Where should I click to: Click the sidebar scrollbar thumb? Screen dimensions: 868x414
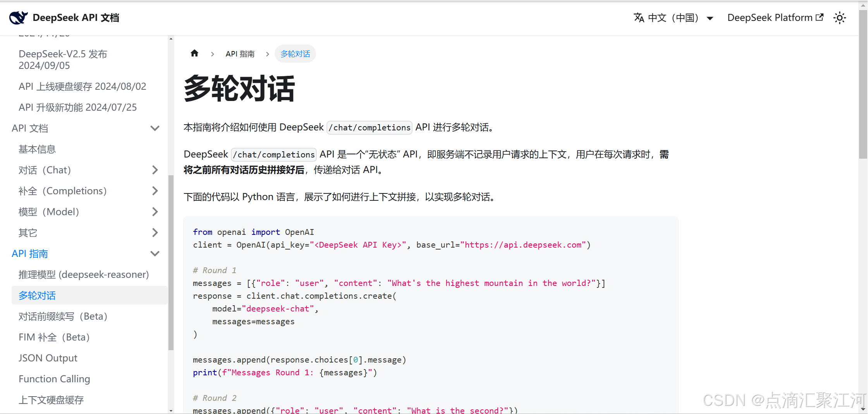point(171,263)
